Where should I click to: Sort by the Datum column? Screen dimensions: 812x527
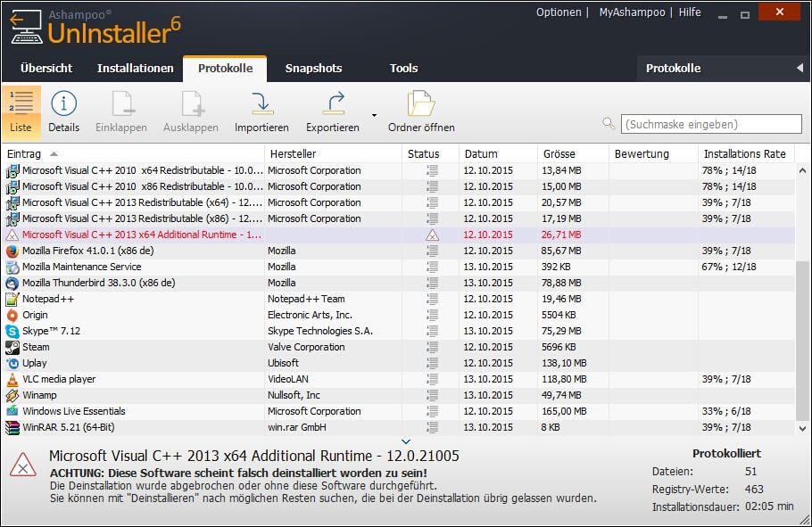[x=498, y=153]
